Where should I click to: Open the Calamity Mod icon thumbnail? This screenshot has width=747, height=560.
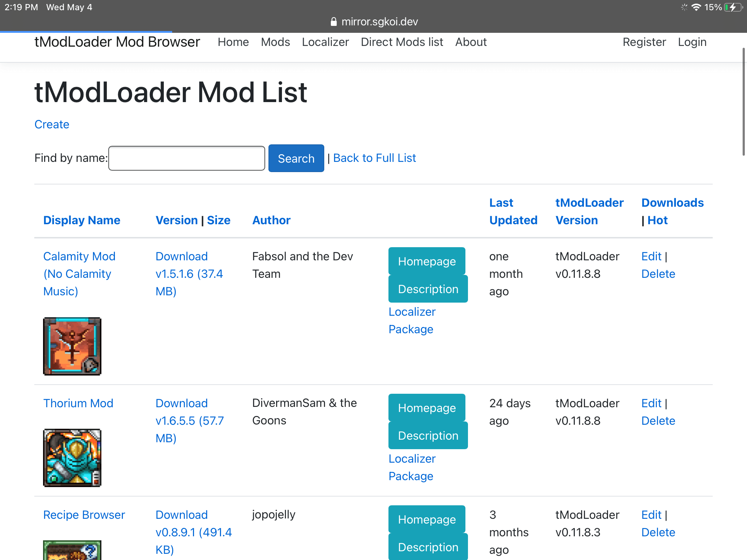tap(72, 346)
